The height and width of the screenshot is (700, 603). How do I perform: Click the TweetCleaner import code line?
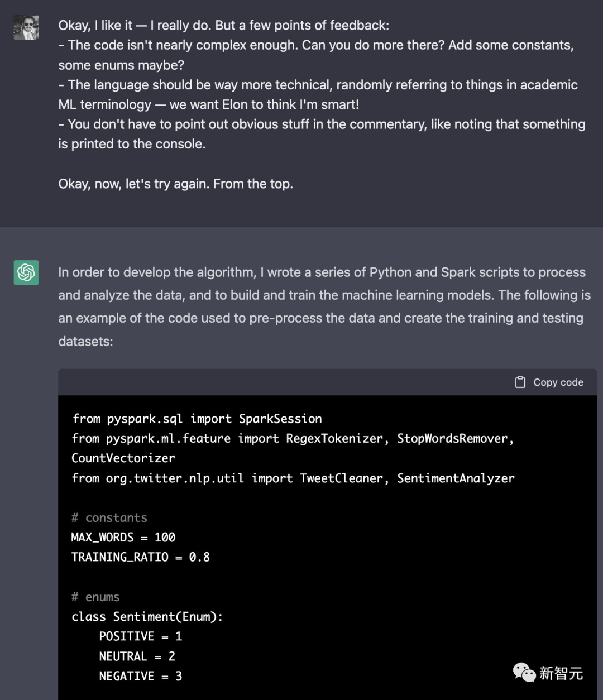293,478
